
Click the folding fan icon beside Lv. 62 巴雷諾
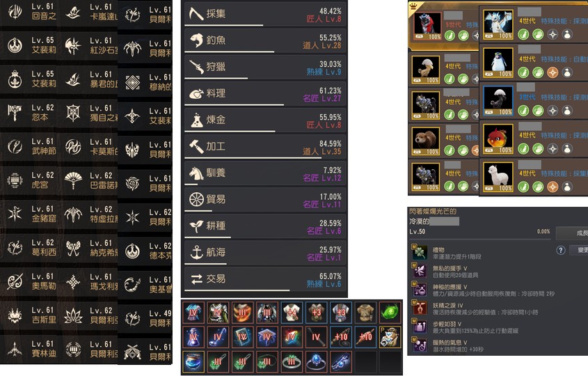[x=73, y=180]
